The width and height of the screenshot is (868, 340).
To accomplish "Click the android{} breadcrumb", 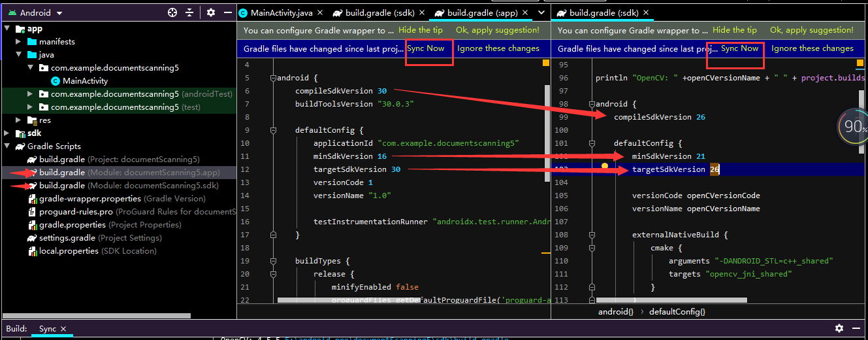I will [616, 312].
